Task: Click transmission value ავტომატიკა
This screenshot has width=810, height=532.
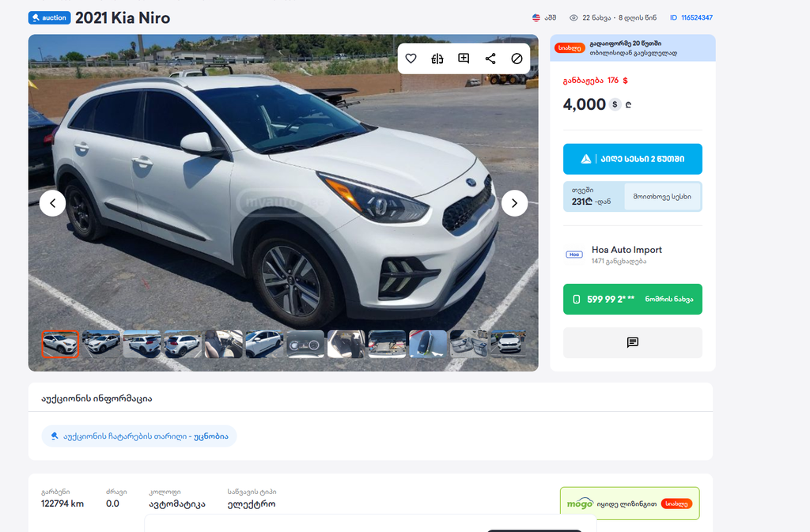Action: [x=177, y=504]
